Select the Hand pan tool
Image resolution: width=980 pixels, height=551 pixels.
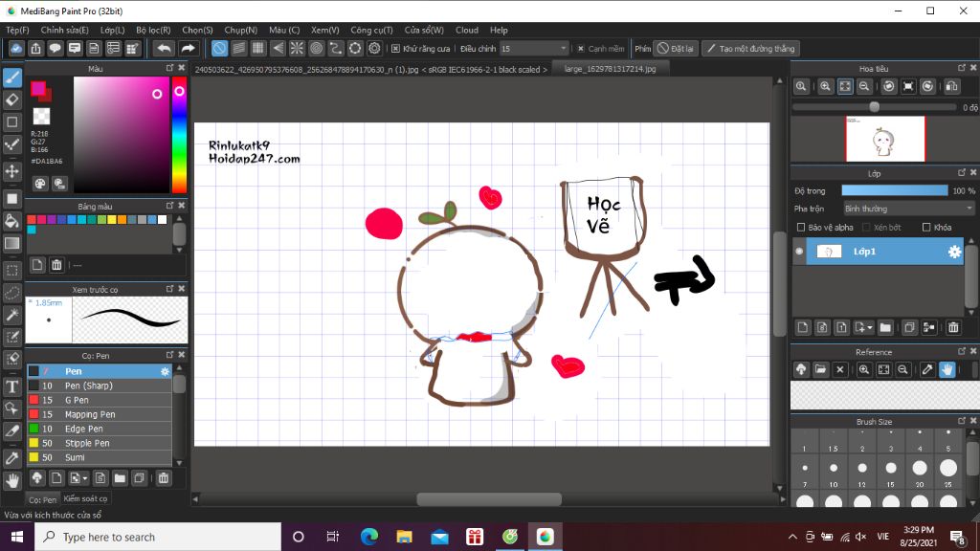(11, 480)
